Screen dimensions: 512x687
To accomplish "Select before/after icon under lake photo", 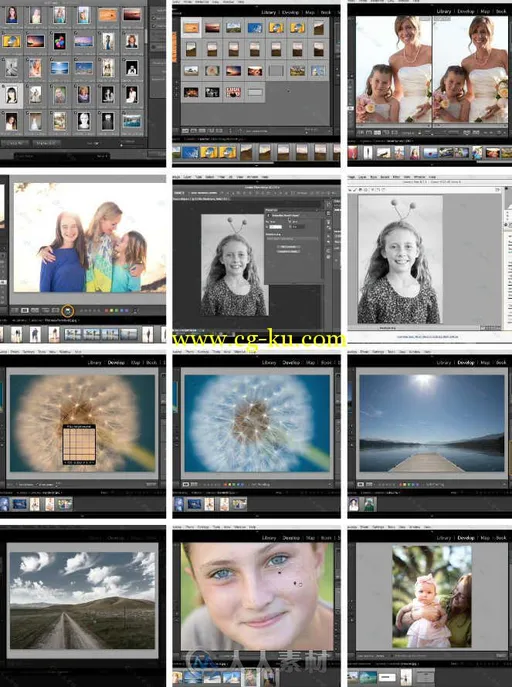I will (369, 485).
